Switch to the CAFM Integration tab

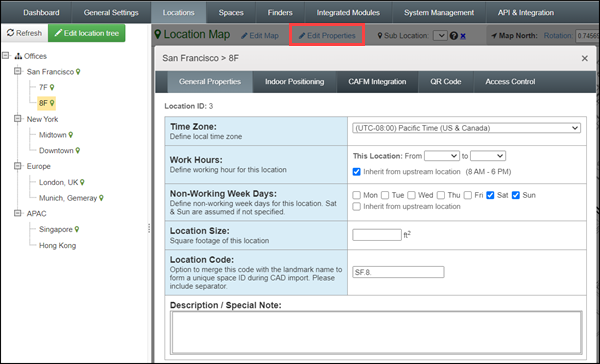click(377, 82)
